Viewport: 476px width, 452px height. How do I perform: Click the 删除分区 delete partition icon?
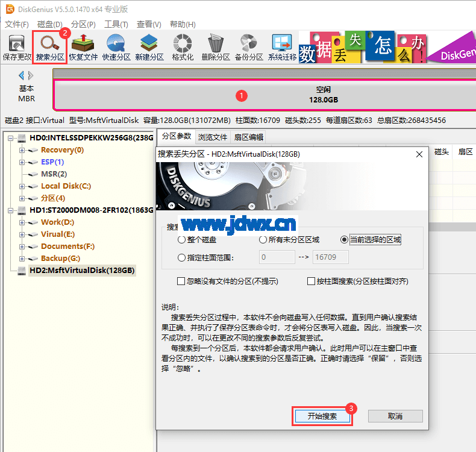pyautogui.click(x=216, y=48)
